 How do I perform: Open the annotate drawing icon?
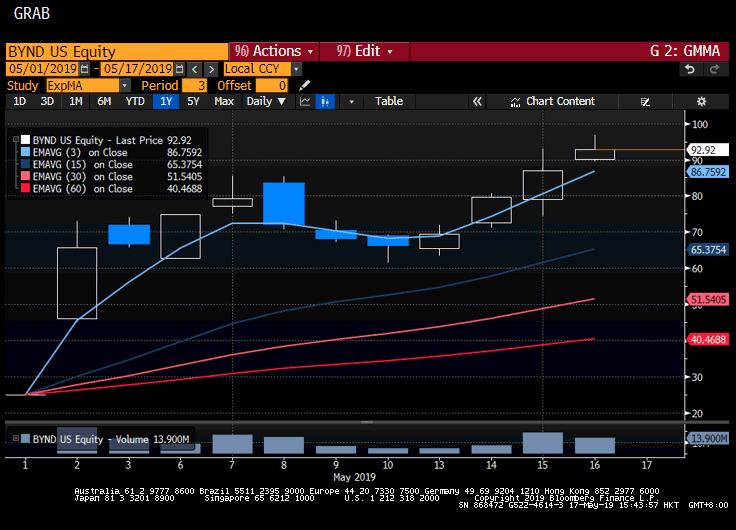click(645, 101)
